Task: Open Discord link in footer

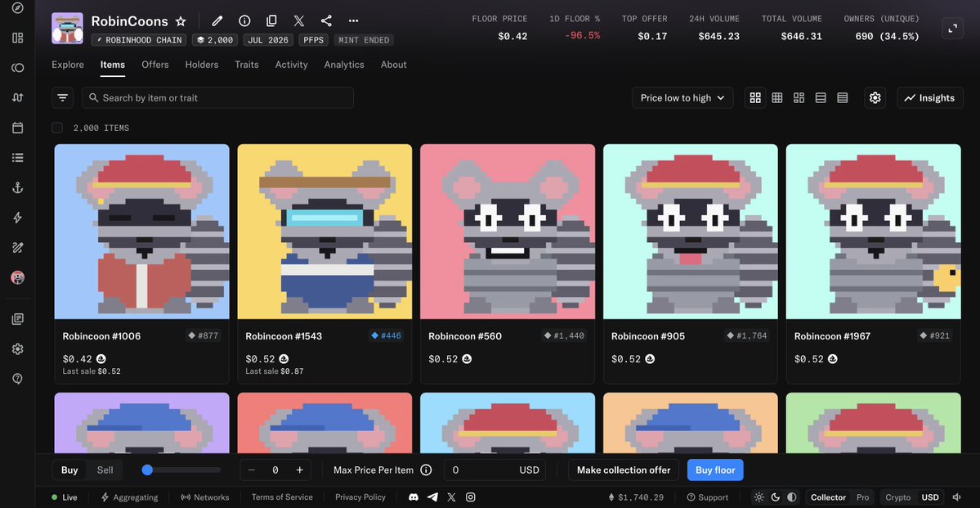Action: point(413,497)
